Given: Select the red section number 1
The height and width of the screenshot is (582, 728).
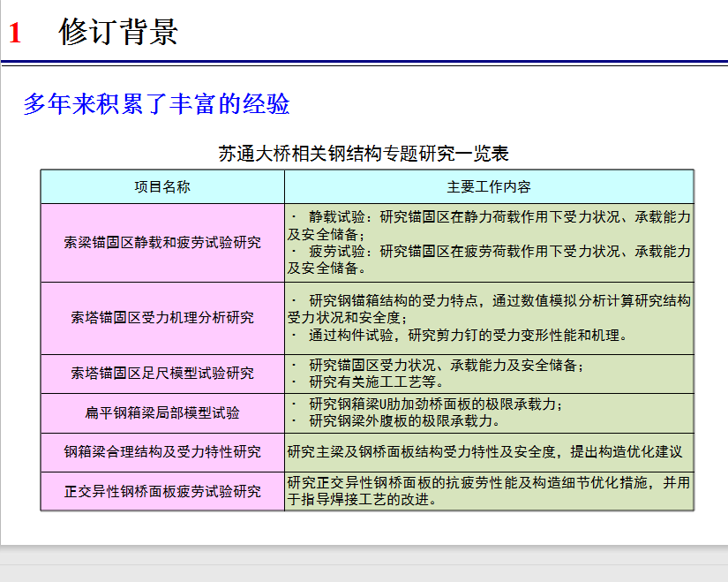Looking at the screenshot, I should [x=14, y=34].
